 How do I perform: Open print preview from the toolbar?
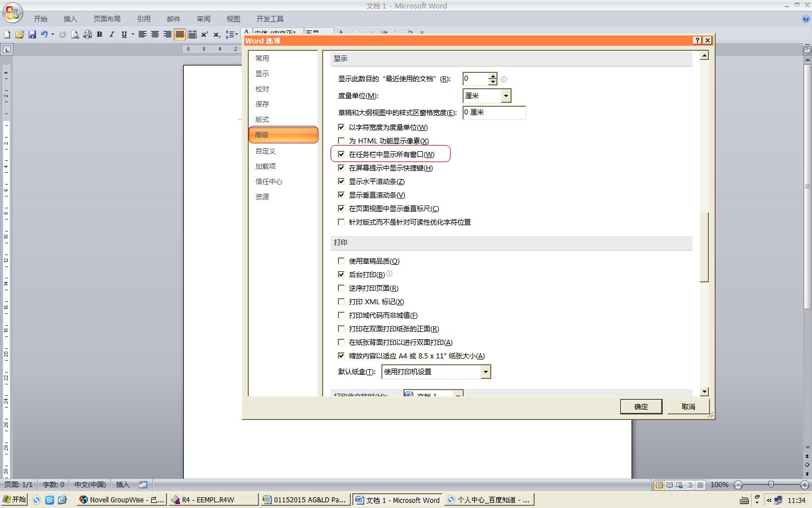click(75, 34)
